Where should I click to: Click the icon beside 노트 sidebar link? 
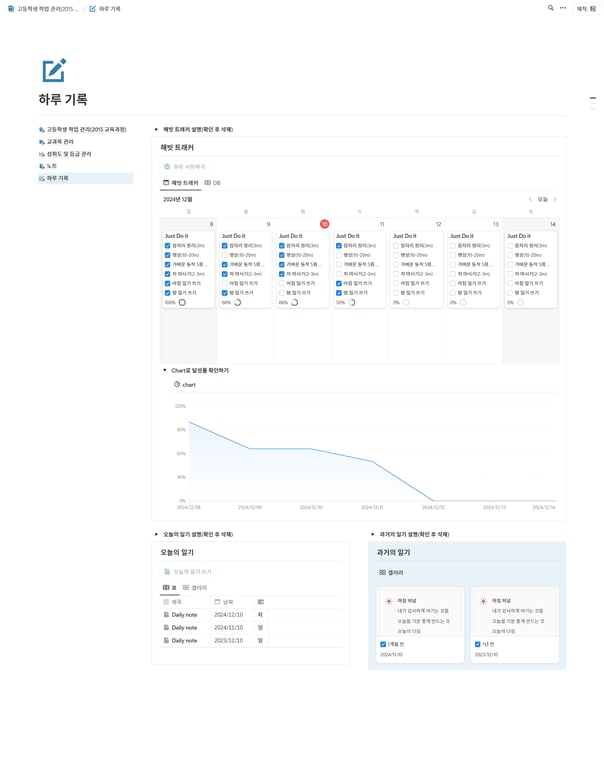pos(42,167)
